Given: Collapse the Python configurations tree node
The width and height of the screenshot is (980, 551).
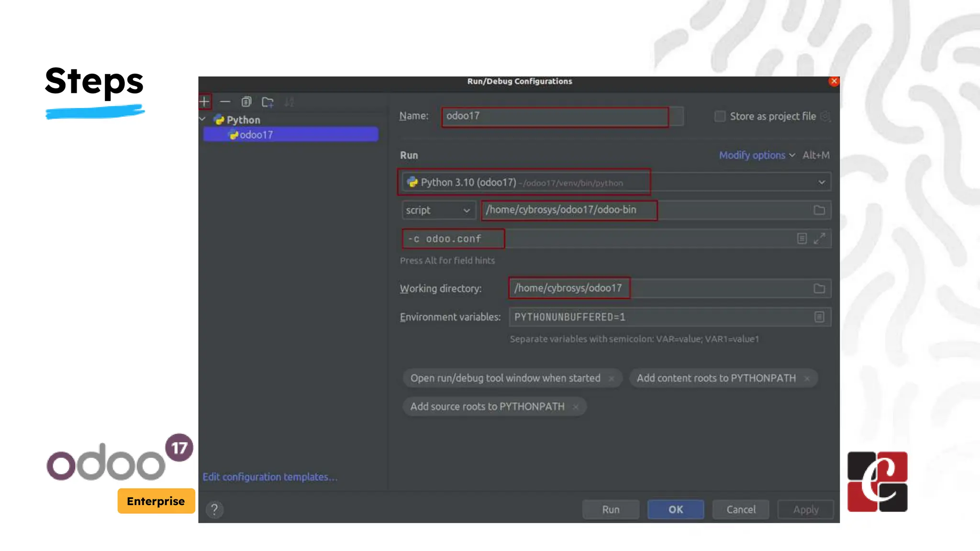Looking at the screenshot, I should point(202,119).
